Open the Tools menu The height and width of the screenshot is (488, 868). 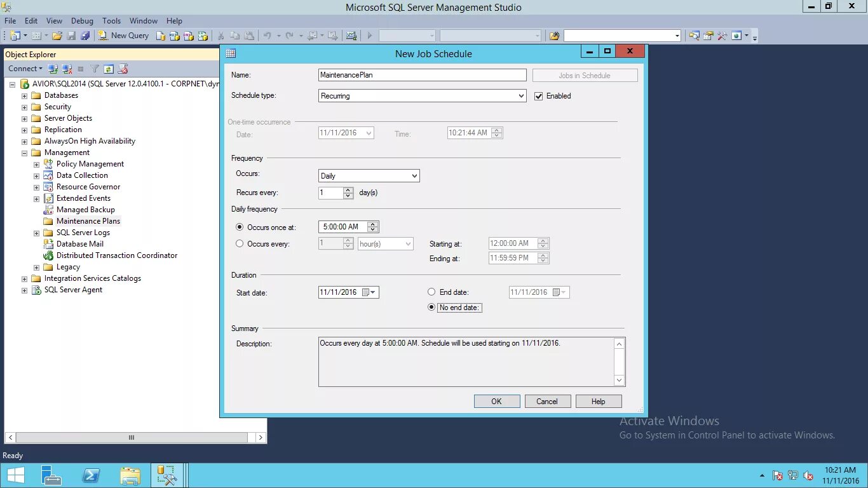point(112,21)
